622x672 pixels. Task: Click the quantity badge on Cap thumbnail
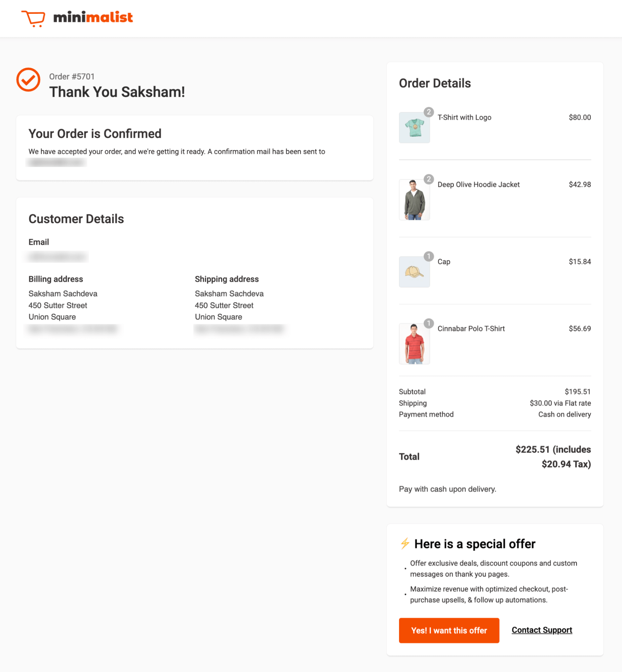428,256
